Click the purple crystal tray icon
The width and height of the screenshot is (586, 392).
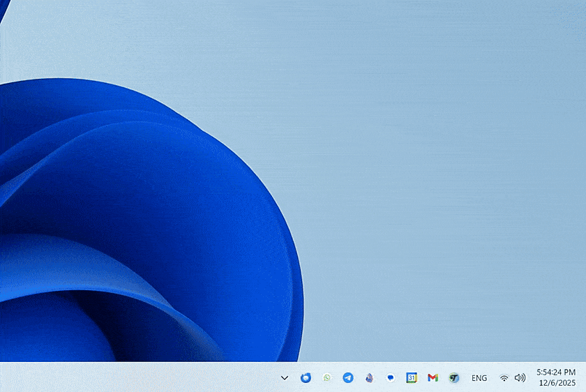[369, 378]
